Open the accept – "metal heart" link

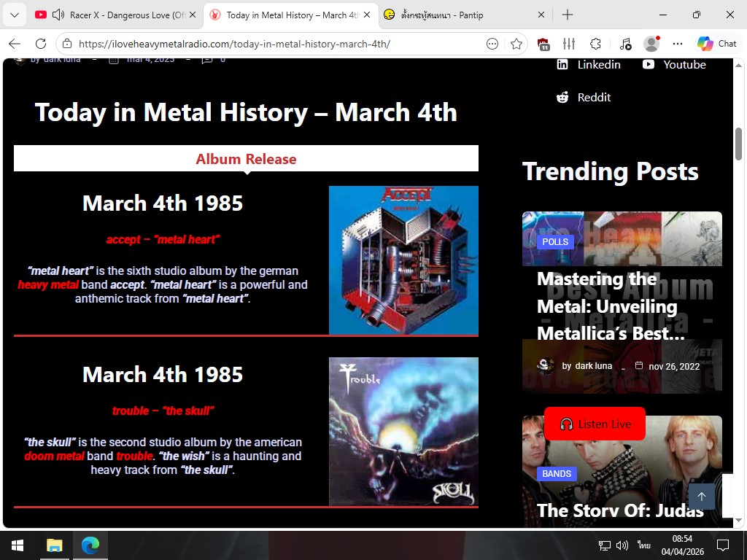(163, 239)
